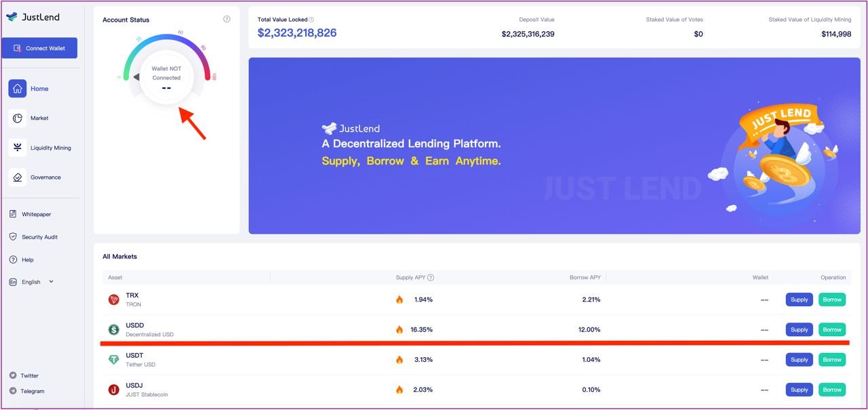
Task: Open the Account Status help icon
Action: (226, 19)
